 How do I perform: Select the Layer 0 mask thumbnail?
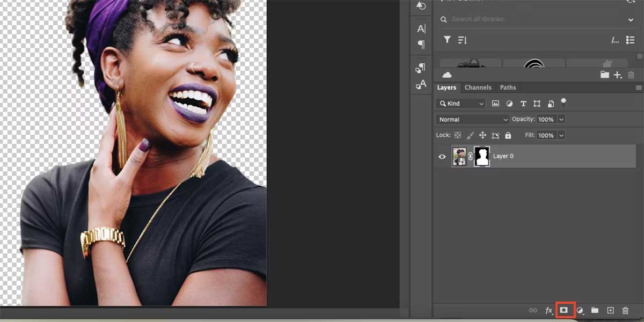(x=482, y=156)
